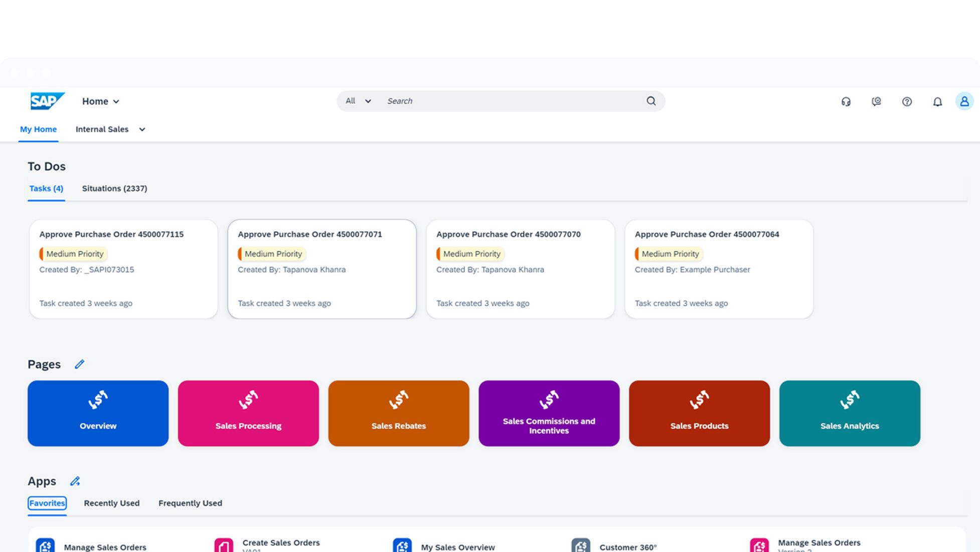The height and width of the screenshot is (552, 980).
Task: Click the SAP logo
Action: point(47,101)
